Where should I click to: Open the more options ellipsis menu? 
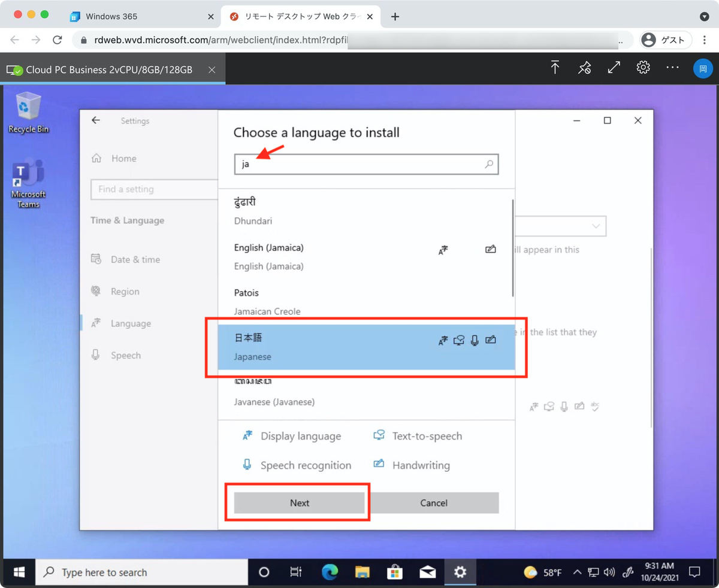[673, 68]
